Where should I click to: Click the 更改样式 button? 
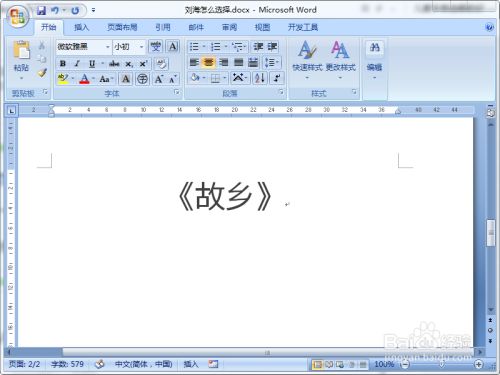[x=341, y=60]
